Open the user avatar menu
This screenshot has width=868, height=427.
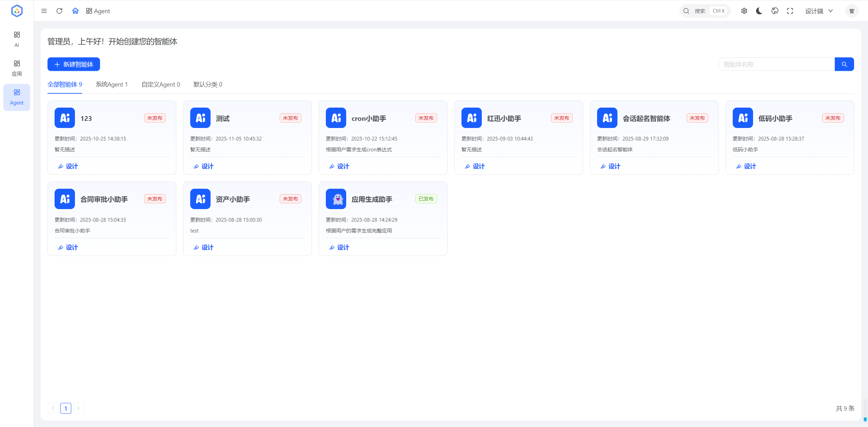tap(852, 11)
